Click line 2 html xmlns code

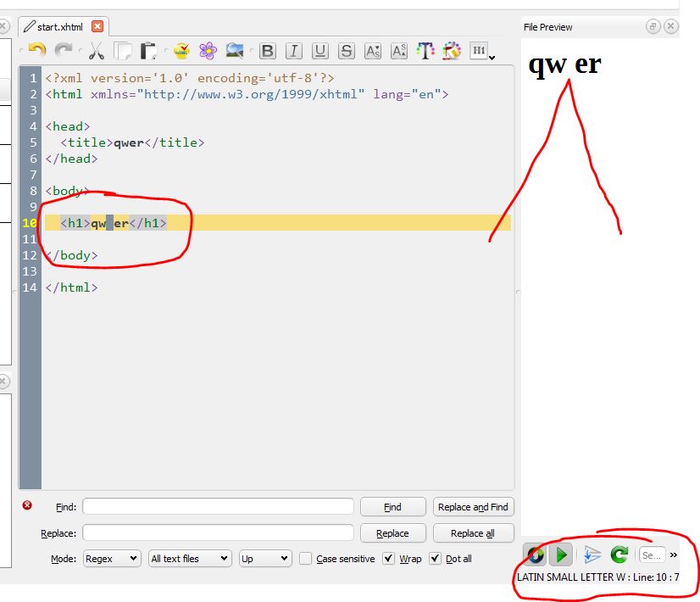[x=247, y=94]
